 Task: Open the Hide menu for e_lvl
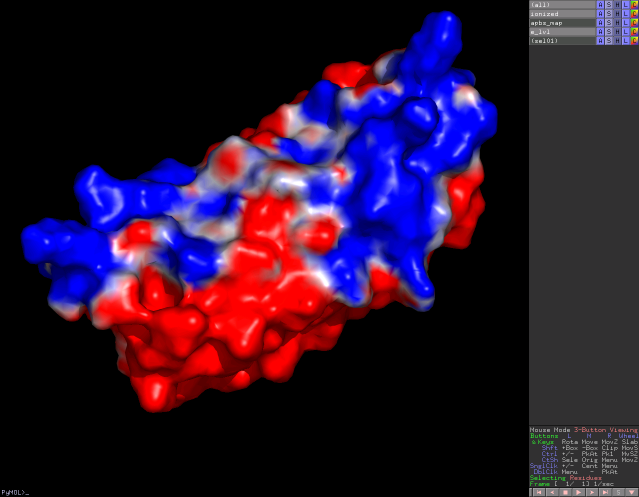617,31
